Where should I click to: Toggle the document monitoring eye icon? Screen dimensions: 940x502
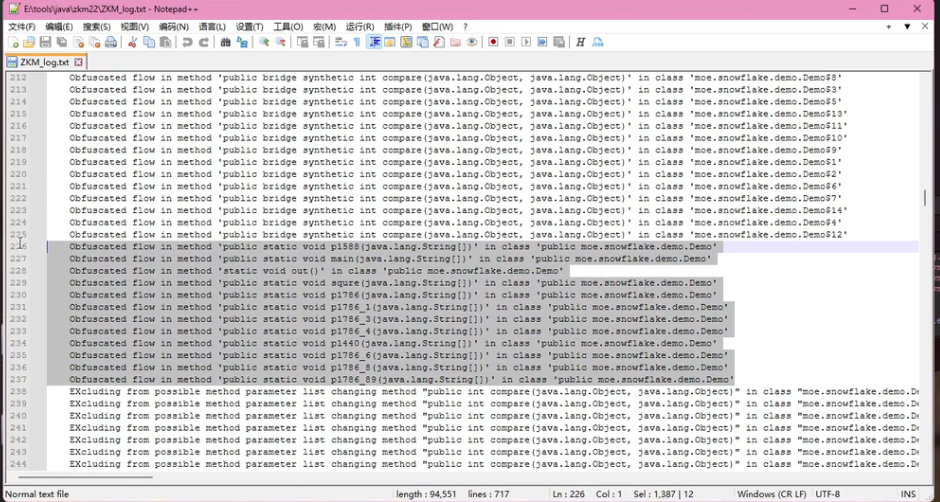pyautogui.click(x=471, y=43)
